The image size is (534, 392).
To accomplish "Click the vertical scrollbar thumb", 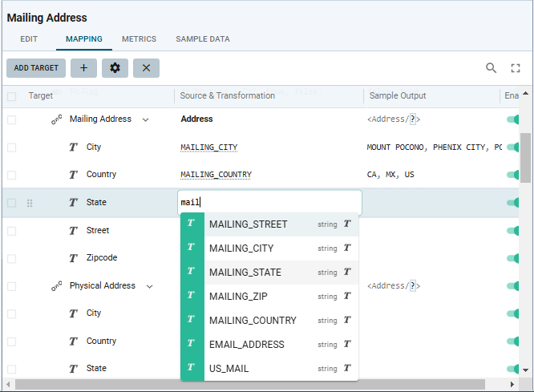I will pyautogui.click(x=526, y=156).
